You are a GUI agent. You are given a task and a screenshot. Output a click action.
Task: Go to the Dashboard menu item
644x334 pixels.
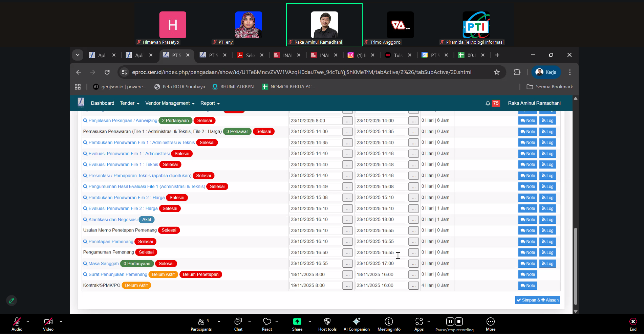point(102,103)
